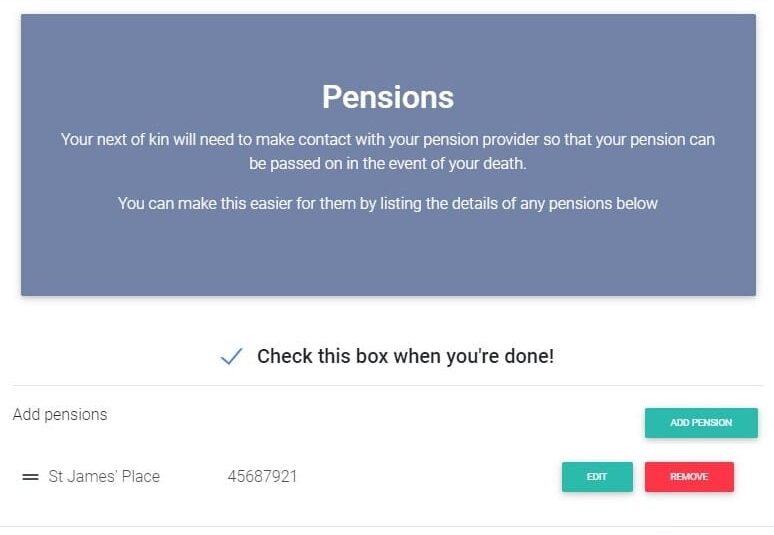
Task: Click the blue banner's empty area below the text
Action: (x=387, y=258)
